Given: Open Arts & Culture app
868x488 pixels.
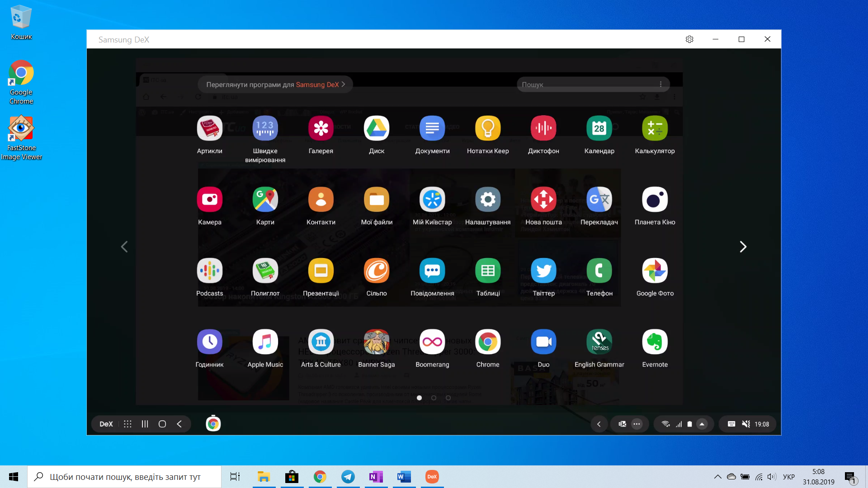Looking at the screenshot, I should coord(321,342).
